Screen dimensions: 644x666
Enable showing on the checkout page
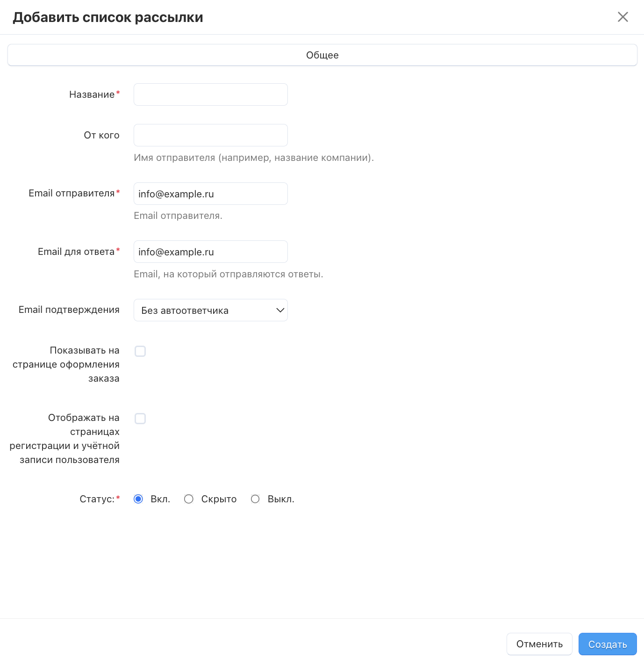click(x=140, y=351)
